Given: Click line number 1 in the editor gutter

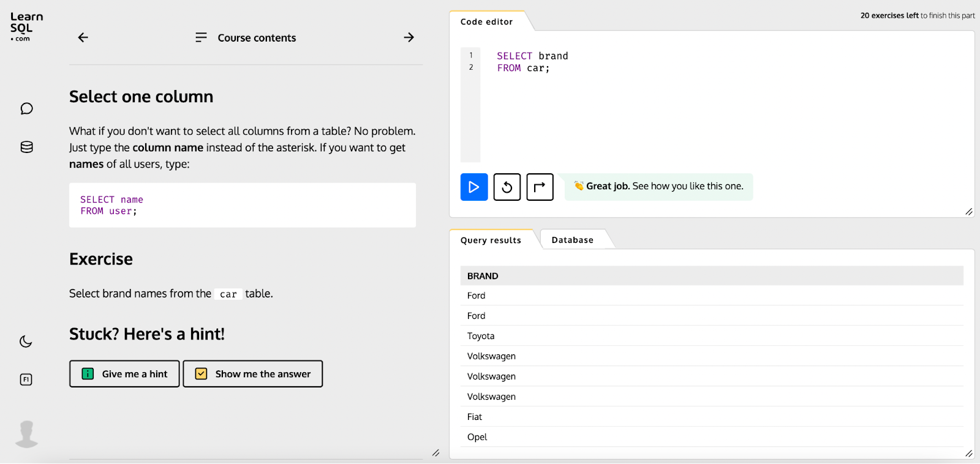Looking at the screenshot, I should 471,55.
